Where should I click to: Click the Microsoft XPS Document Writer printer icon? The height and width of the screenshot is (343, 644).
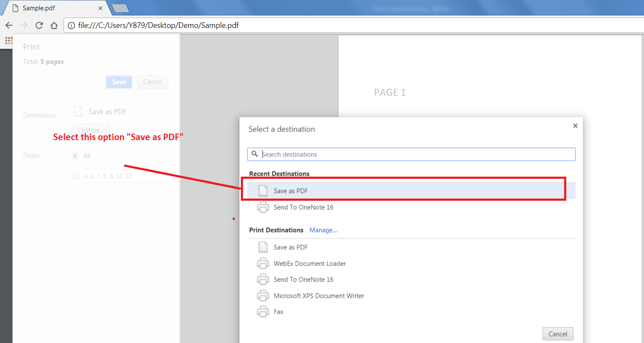[x=263, y=295]
